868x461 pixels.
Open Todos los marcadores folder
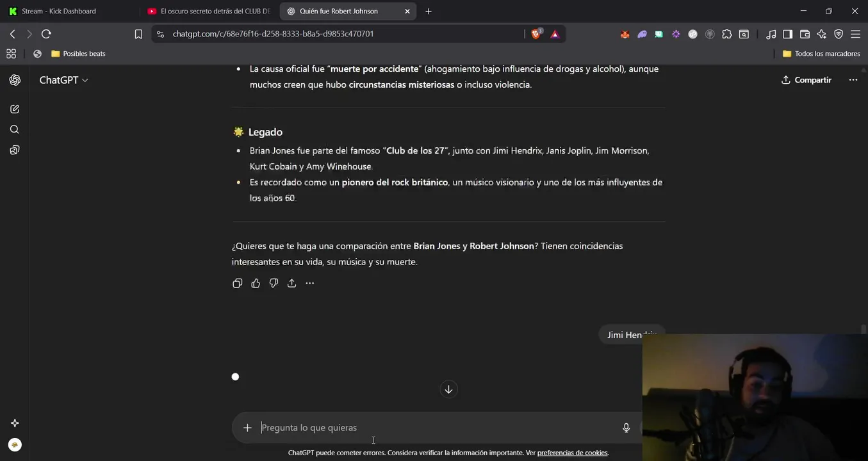(821, 54)
